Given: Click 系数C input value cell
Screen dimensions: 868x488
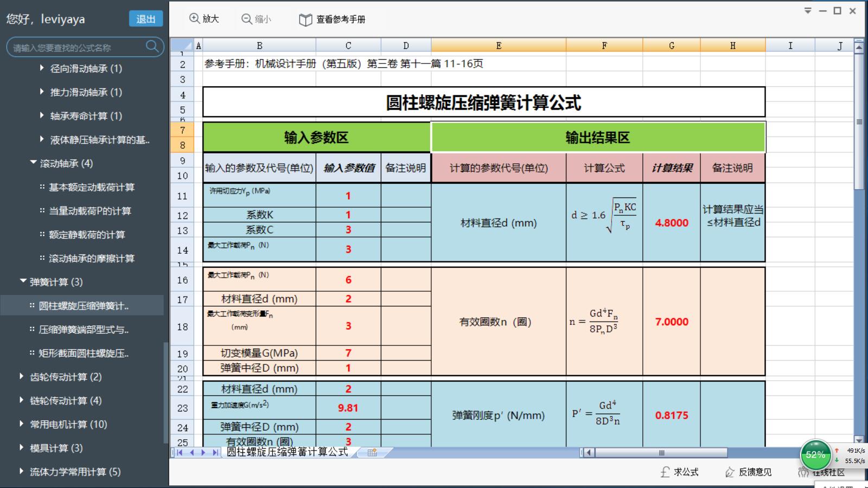Looking at the screenshot, I should point(348,230).
